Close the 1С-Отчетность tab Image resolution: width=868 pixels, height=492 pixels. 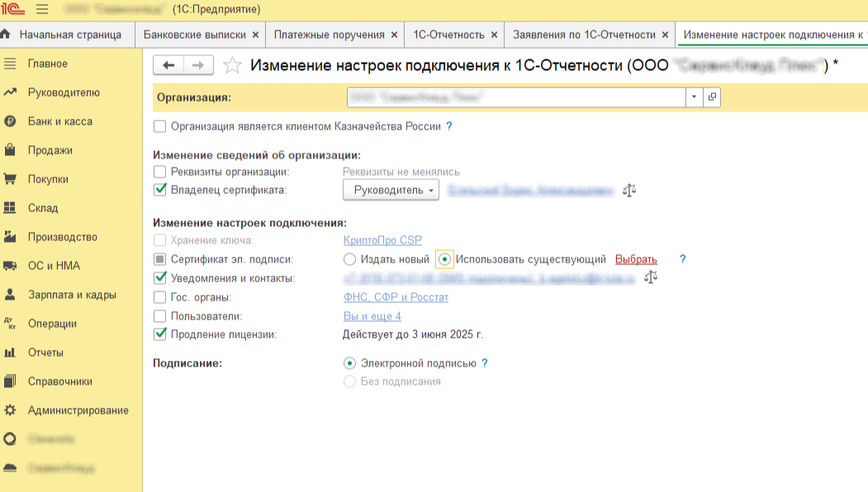(x=494, y=35)
